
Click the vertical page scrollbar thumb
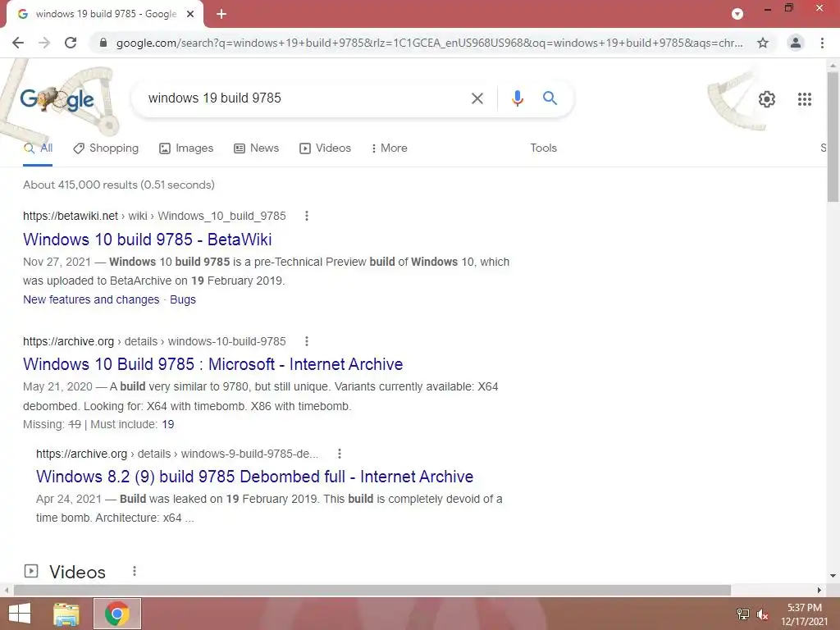click(833, 137)
